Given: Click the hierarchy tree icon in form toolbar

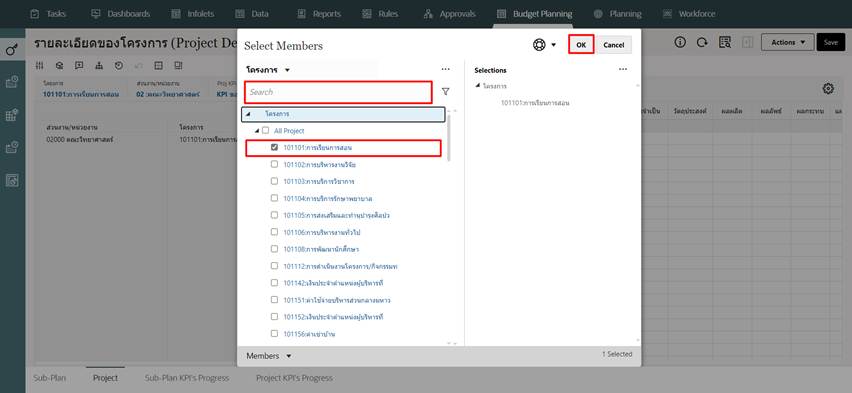Looking at the screenshot, I should (99, 65).
